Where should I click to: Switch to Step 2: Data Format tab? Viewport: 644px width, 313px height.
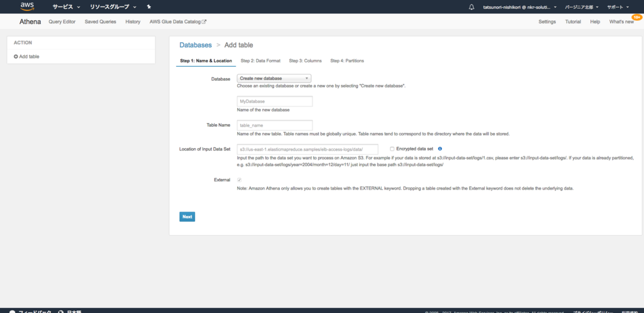[260, 61]
